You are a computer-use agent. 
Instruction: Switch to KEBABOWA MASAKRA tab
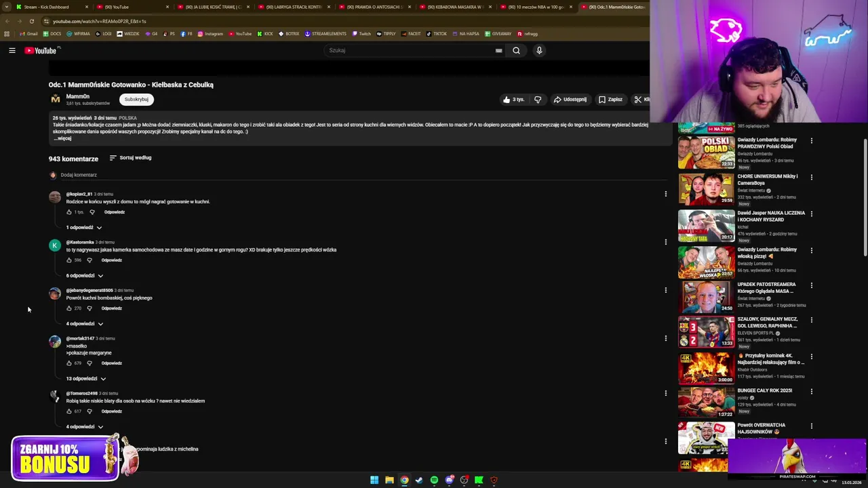tap(456, 7)
